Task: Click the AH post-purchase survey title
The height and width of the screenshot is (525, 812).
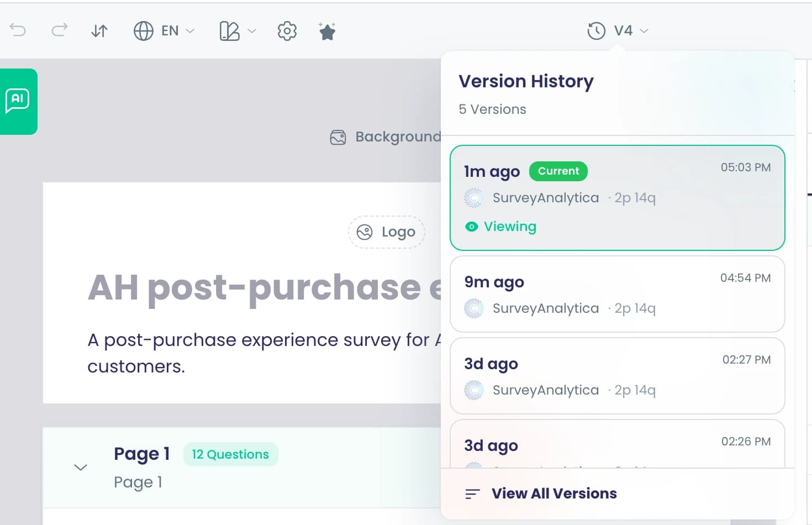Action: [x=265, y=287]
